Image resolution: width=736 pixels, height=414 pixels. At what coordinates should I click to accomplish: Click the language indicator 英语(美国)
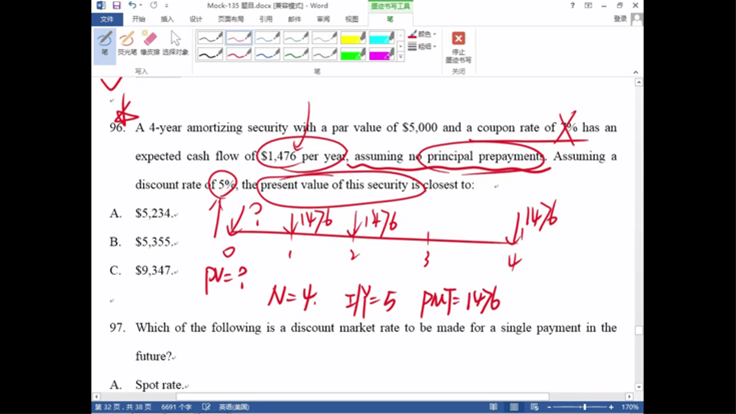[x=234, y=407]
